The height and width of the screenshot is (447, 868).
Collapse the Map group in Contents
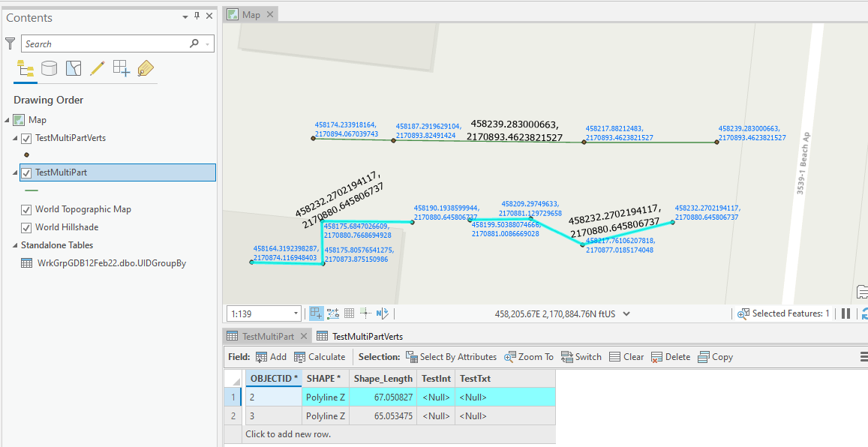[6, 119]
